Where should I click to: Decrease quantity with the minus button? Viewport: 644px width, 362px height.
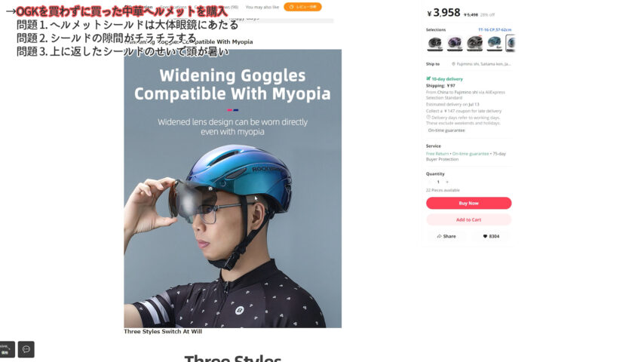430,182
